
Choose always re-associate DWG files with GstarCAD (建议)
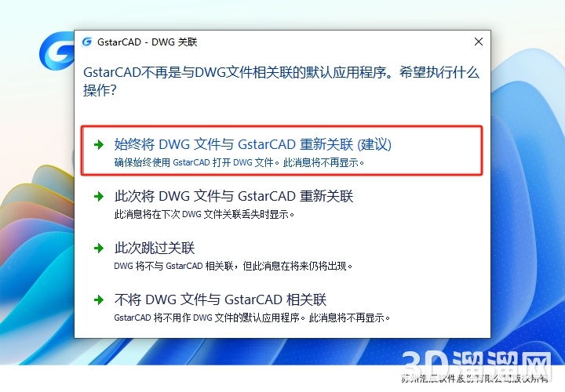tap(282, 151)
